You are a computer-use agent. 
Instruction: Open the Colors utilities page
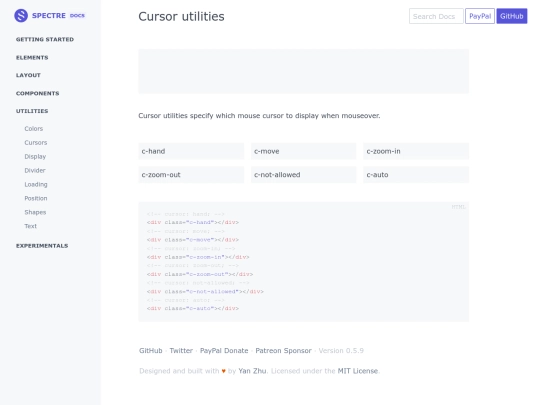34,128
